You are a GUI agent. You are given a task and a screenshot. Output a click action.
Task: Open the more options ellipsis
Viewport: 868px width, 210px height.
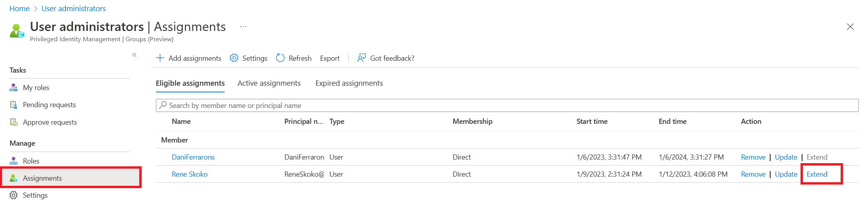point(243,27)
